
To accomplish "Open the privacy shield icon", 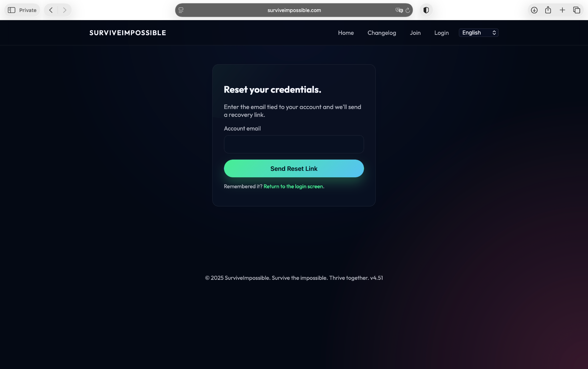I will (426, 10).
